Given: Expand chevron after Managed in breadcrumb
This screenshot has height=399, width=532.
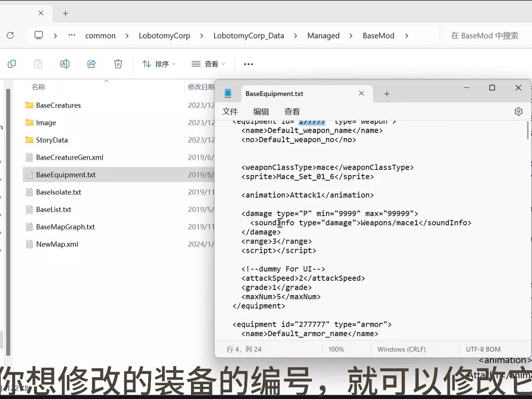Looking at the screenshot, I should 351,36.
